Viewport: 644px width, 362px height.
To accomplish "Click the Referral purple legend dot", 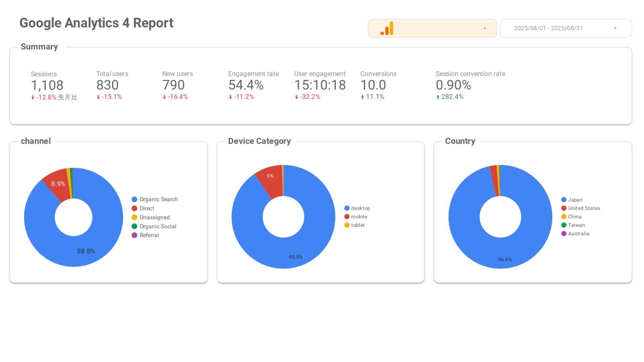I will click(134, 235).
